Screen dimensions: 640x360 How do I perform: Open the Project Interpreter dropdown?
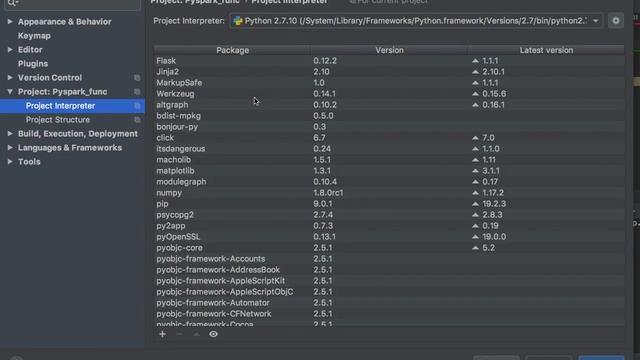[596, 21]
